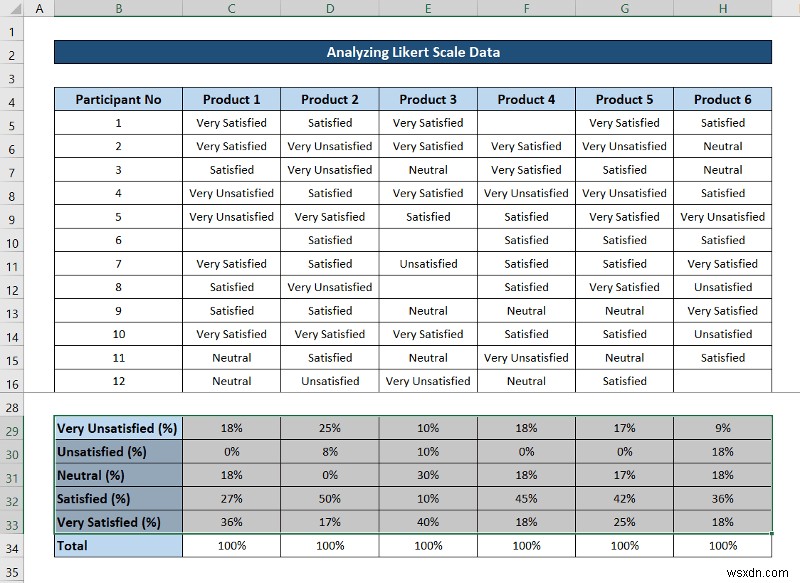This screenshot has width=800, height=583.
Task: Select the "Very Unsatisfied" response of Participant 4, Product 1
Action: pyautogui.click(x=231, y=193)
